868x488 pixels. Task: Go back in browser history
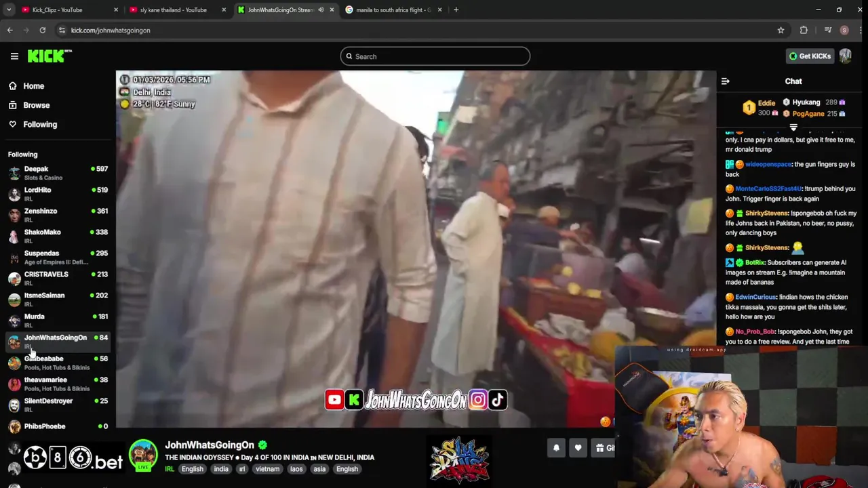pyautogui.click(x=9, y=30)
